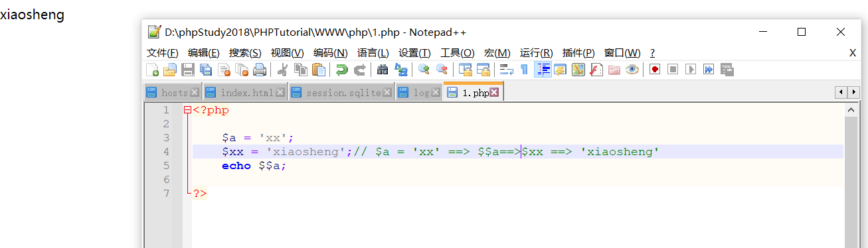Click the Close file toolbar icon
The image size is (868, 248).
(224, 69)
